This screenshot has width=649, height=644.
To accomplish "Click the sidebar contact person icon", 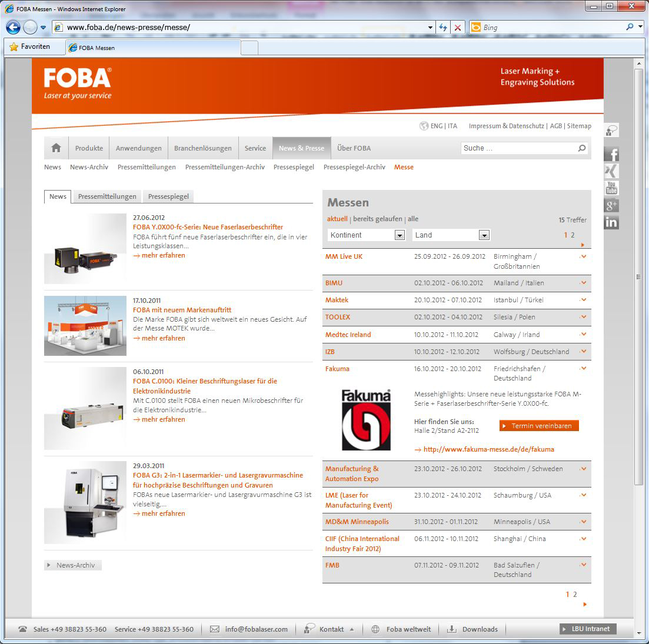I will click(611, 131).
